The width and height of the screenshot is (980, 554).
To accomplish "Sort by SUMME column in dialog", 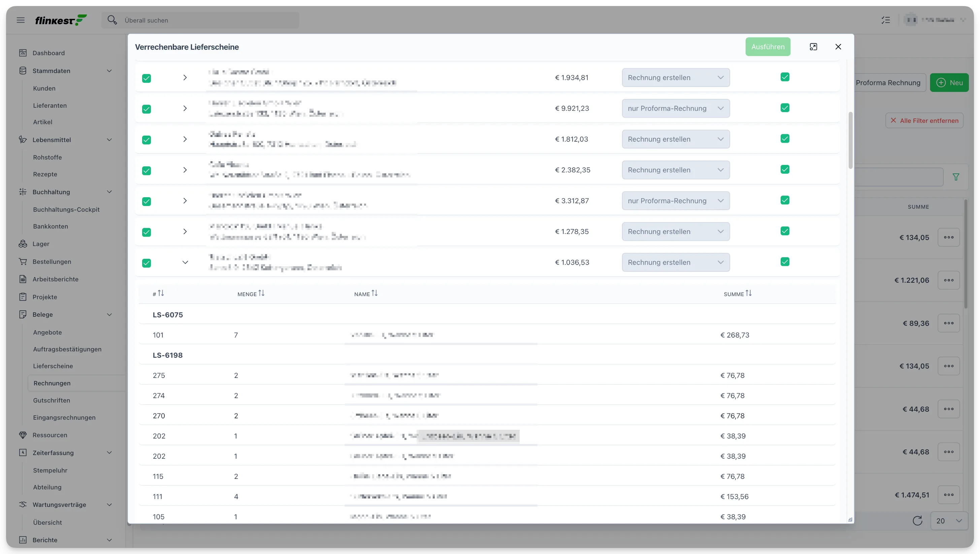I will click(749, 293).
